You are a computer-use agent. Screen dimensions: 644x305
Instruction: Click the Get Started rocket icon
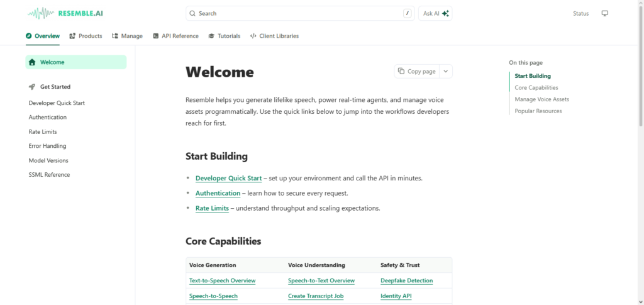pyautogui.click(x=32, y=87)
